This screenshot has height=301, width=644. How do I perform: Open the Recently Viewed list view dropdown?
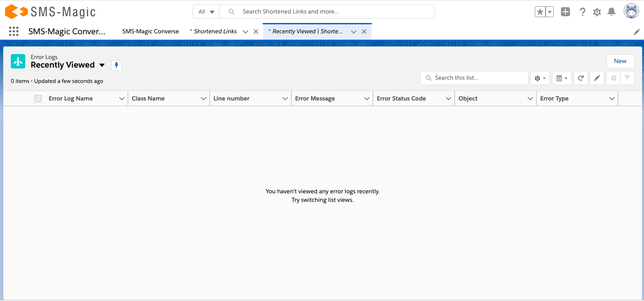point(102,65)
